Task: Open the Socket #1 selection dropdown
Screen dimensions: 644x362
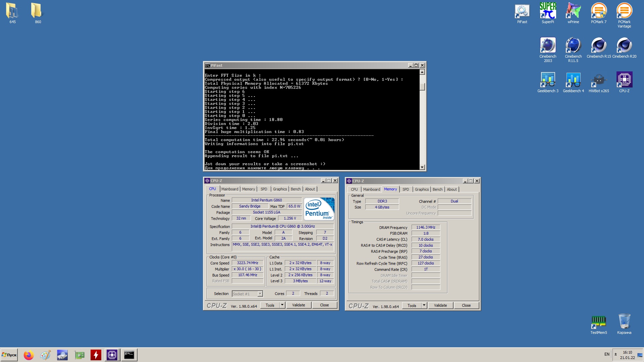Action: point(247,294)
